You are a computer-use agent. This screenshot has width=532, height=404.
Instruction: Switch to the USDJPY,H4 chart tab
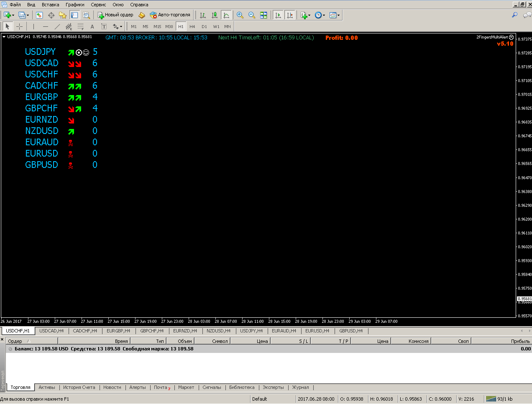point(251,331)
